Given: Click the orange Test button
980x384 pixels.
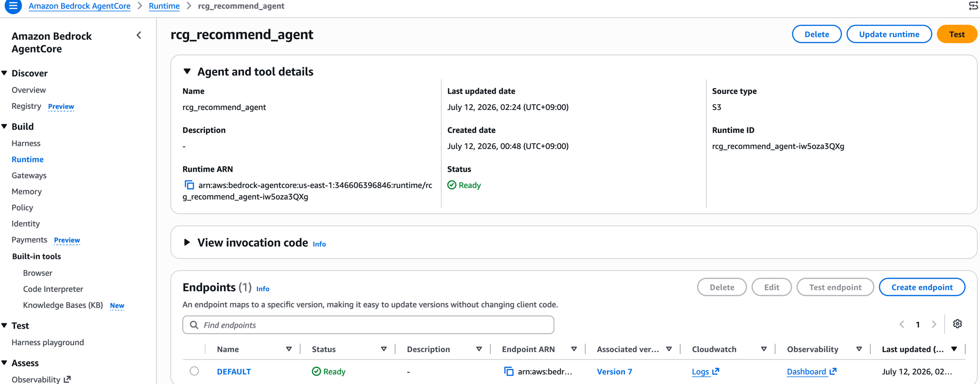Looking at the screenshot, I should coord(956,34).
